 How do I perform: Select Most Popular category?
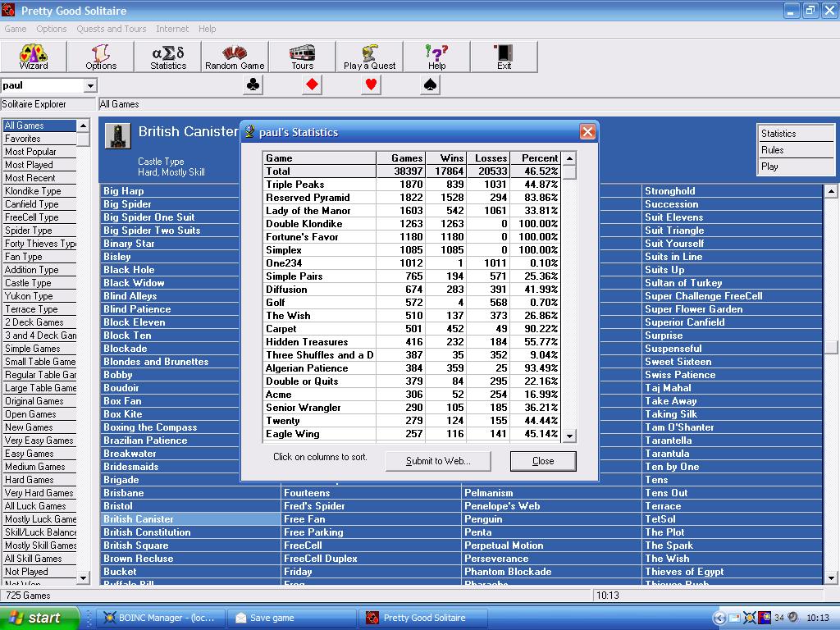tap(39, 152)
